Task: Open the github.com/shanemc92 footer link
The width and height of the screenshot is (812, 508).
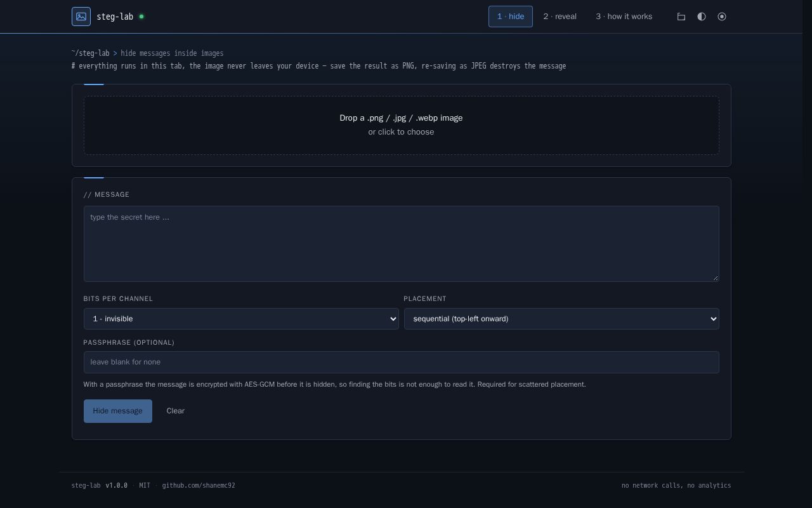Action: click(x=199, y=485)
